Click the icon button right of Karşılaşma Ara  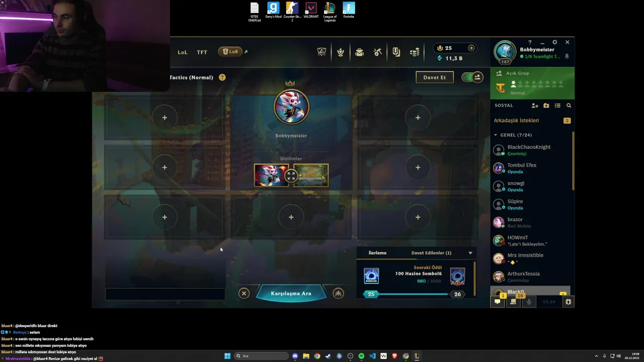[338, 293]
